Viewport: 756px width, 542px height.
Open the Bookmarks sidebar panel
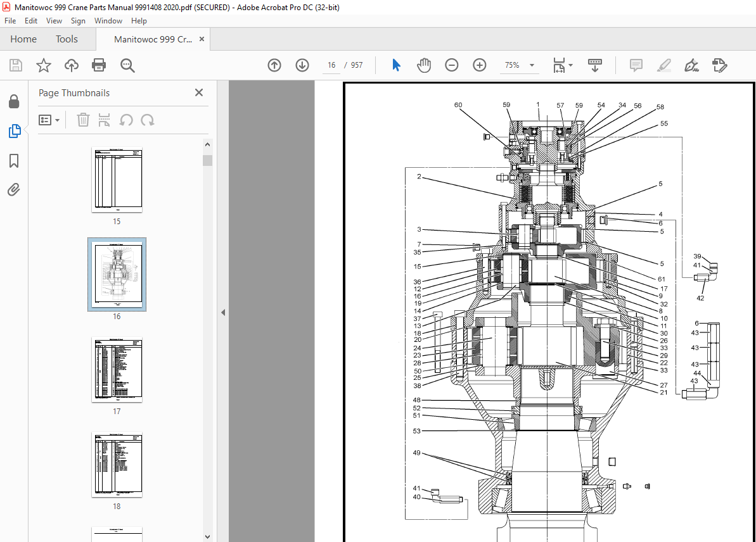click(x=14, y=160)
